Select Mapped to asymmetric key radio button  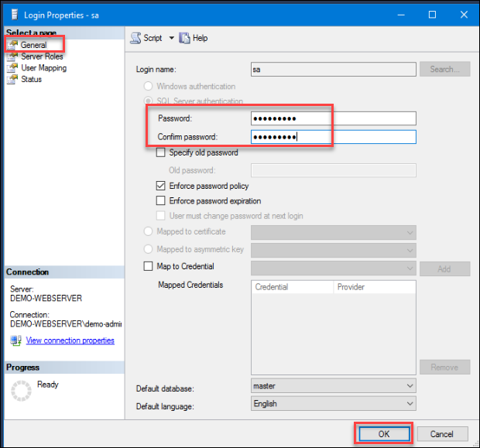pyautogui.click(x=148, y=249)
